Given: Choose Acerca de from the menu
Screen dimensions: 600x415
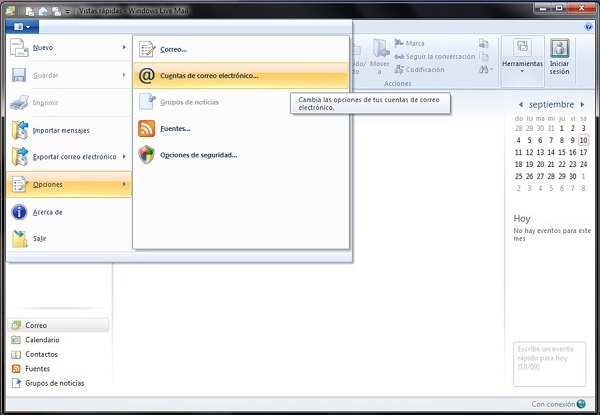Looking at the screenshot, I should 69,212.
